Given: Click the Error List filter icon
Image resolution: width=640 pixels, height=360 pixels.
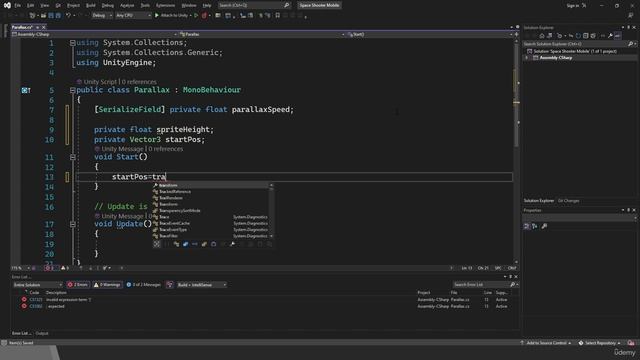Looking at the screenshot, I should click(170, 285).
